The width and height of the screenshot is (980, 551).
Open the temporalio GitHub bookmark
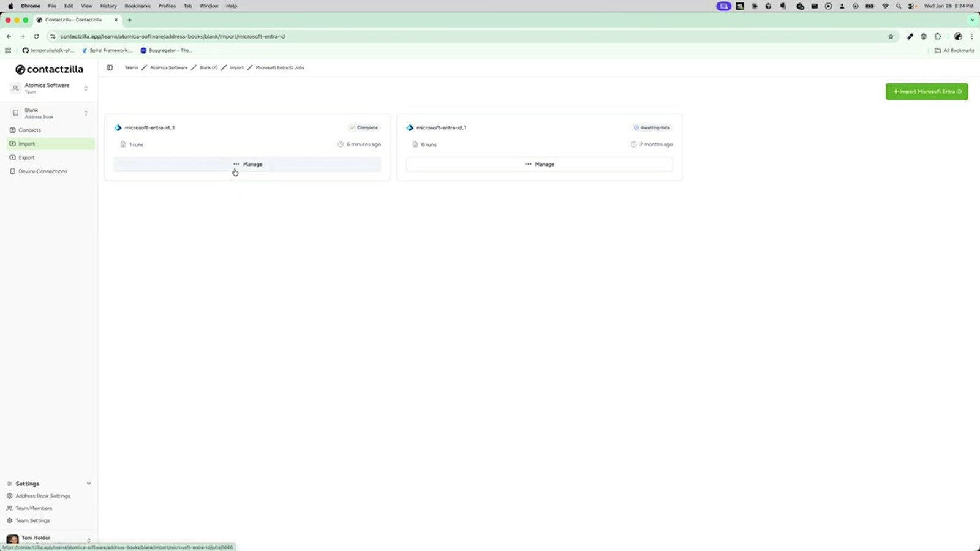48,50
